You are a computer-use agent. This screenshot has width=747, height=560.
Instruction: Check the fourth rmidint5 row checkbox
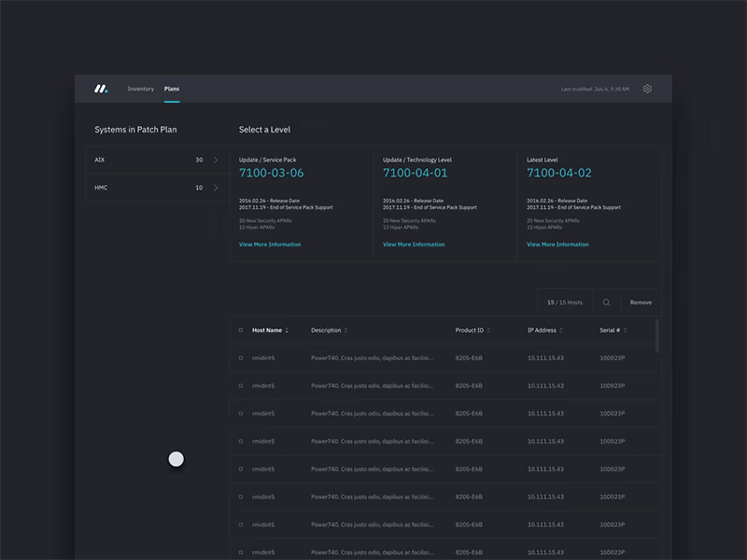(x=241, y=441)
